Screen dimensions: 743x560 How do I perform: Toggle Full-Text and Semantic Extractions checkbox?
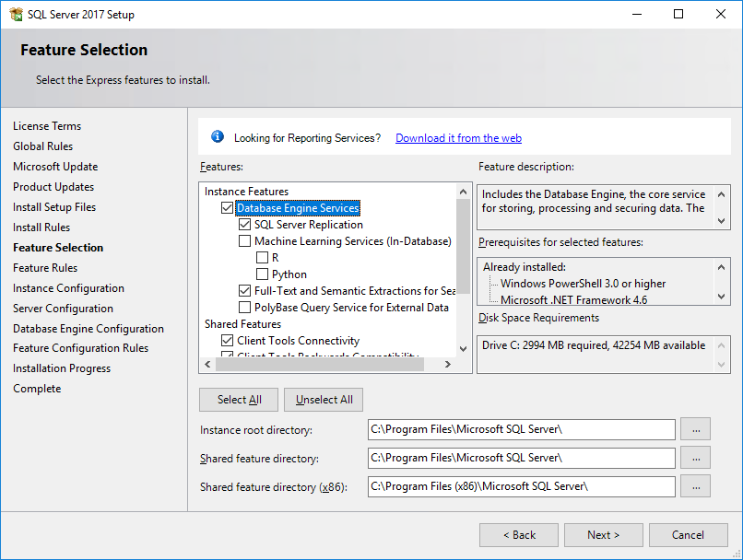[x=244, y=291]
